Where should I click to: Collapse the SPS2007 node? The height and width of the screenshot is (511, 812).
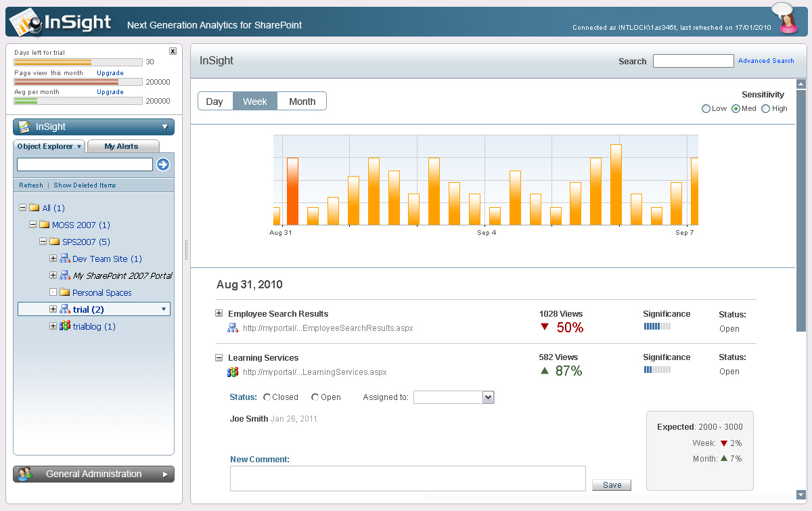coord(43,242)
